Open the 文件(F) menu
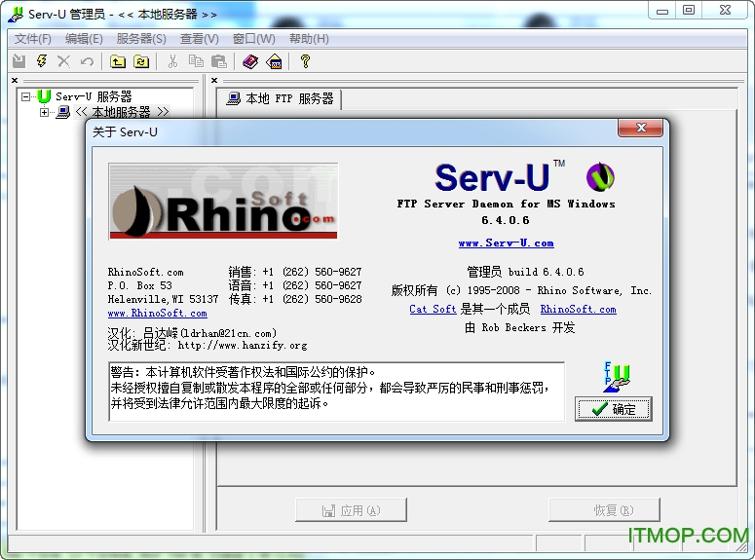Viewport: 755px width, 560px height. pos(33,39)
